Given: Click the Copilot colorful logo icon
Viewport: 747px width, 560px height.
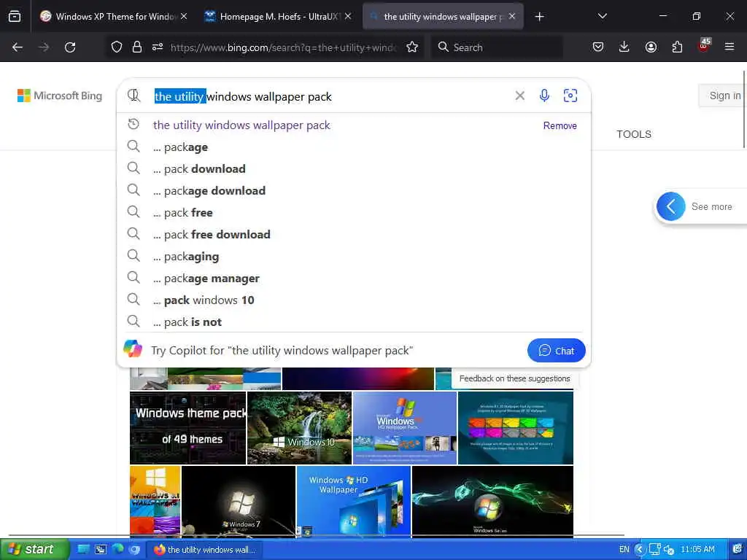Looking at the screenshot, I should click(x=133, y=349).
